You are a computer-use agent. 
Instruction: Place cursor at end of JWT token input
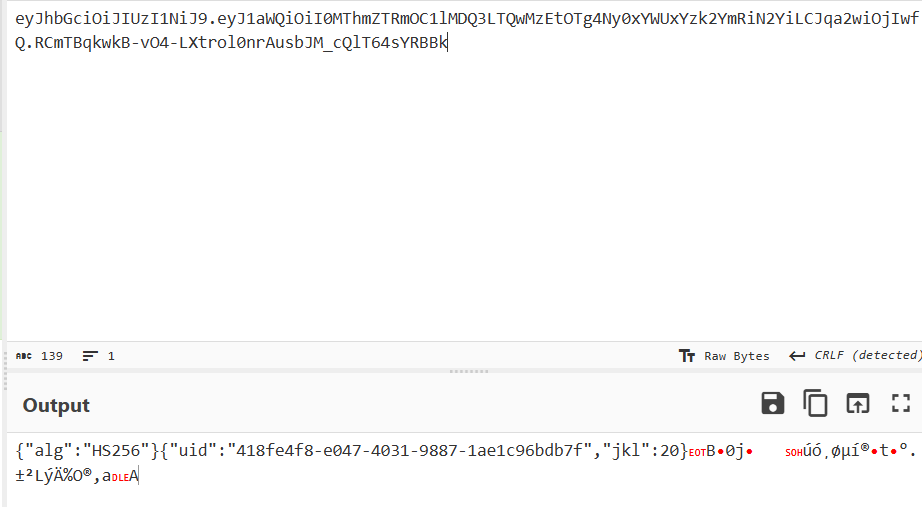447,42
